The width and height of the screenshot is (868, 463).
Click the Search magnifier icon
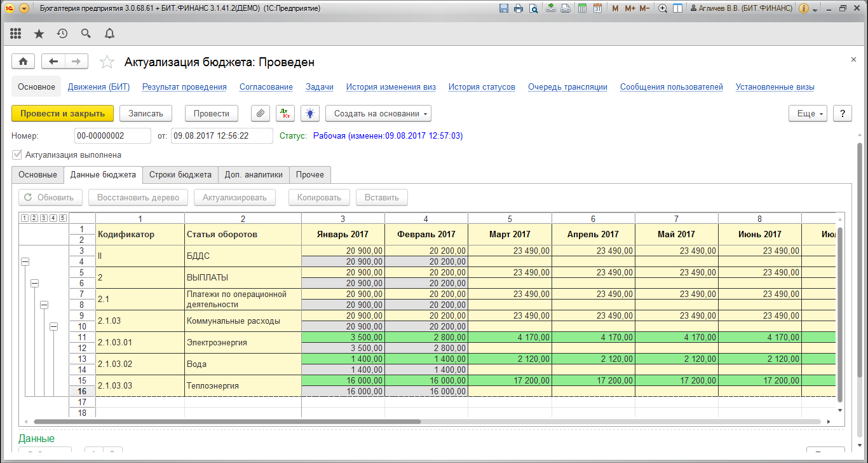pyautogui.click(x=86, y=34)
